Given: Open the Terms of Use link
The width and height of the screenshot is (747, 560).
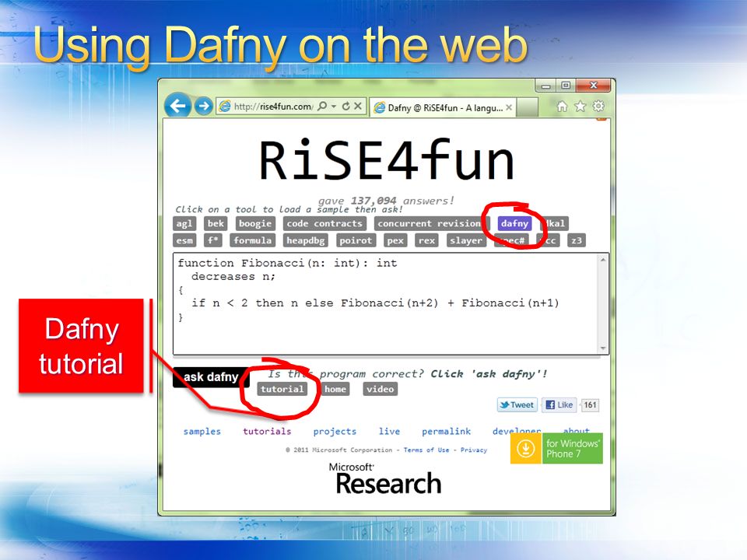Looking at the screenshot, I should click(426, 450).
